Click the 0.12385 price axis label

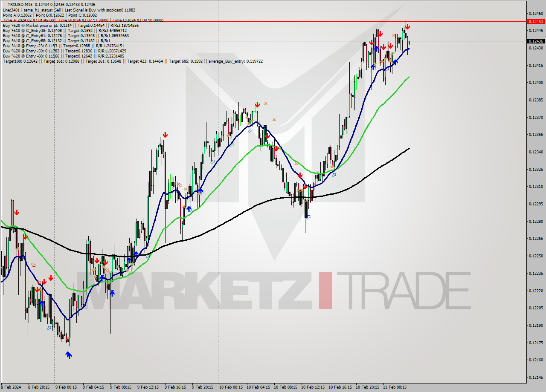point(535,100)
